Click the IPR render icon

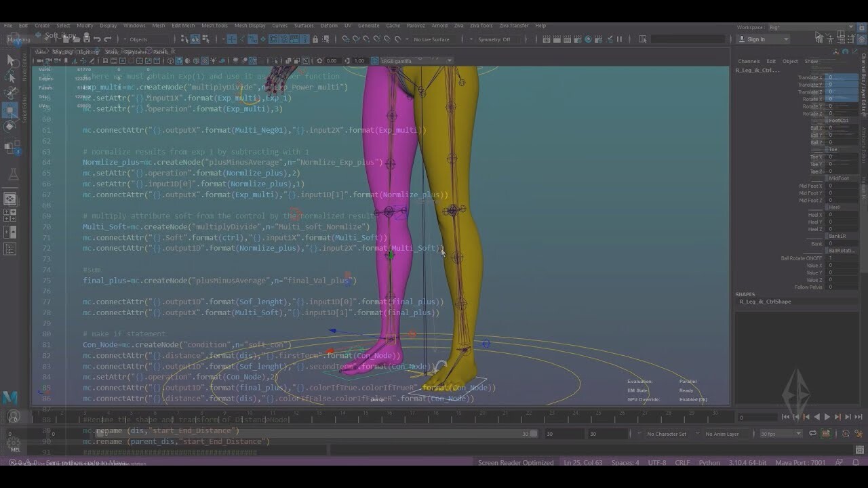point(568,39)
